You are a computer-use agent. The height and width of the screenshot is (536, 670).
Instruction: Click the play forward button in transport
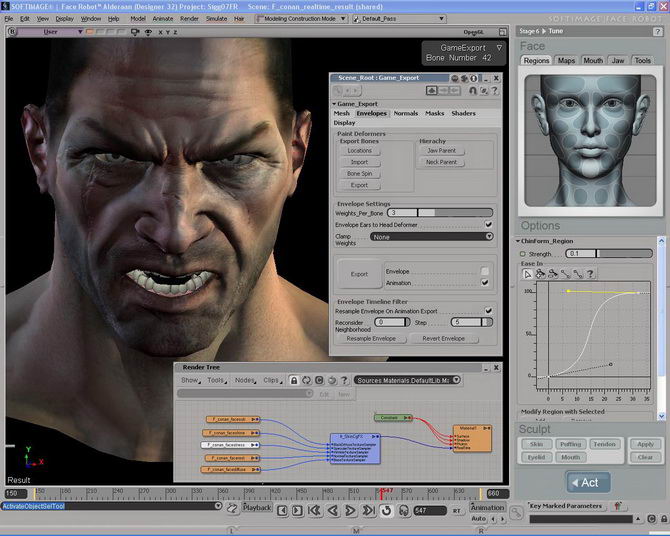(350, 510)
